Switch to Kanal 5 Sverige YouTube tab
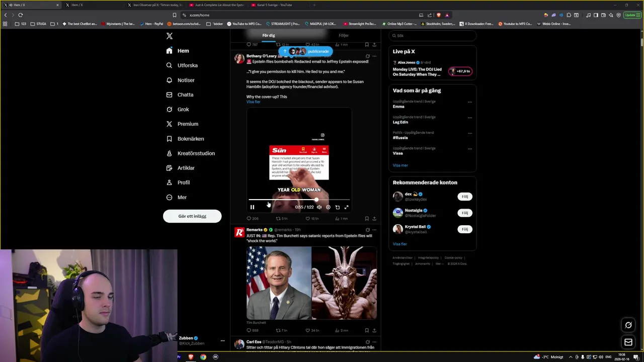 click(274, 5)
